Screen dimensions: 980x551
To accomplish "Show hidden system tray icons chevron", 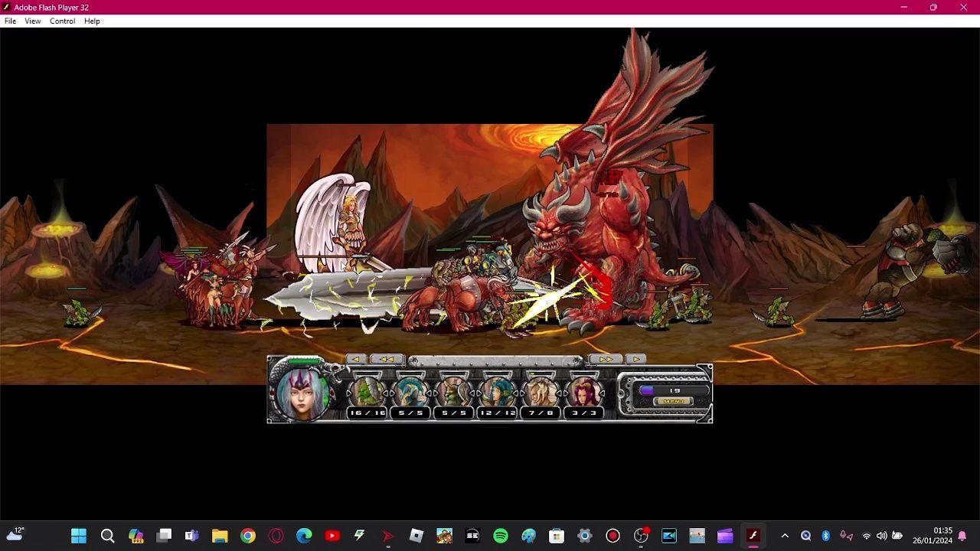I will [x=785, y=536].
